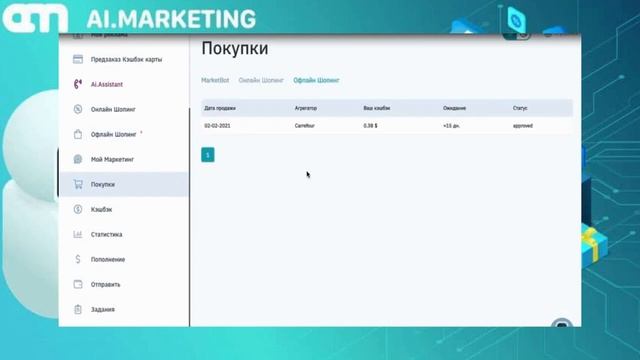This screenshot has height=360, width=640.
Task: Click the dollar sign icon for Пополнение
Action: coord(78,259)
